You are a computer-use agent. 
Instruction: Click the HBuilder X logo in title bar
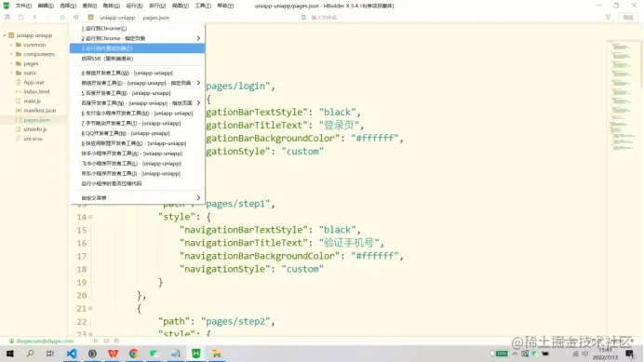pyautogui.click(x=7, y=6)
